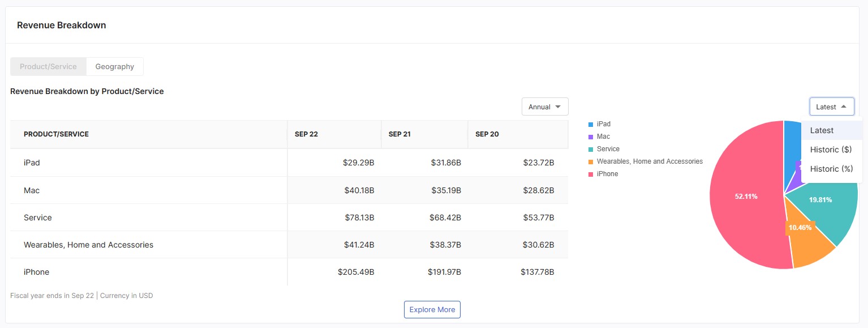The height and width of the screenshot is (328, 868).
Task: Click Revenue Breakdown by Product/Service heading
Action: coord(87,91)
